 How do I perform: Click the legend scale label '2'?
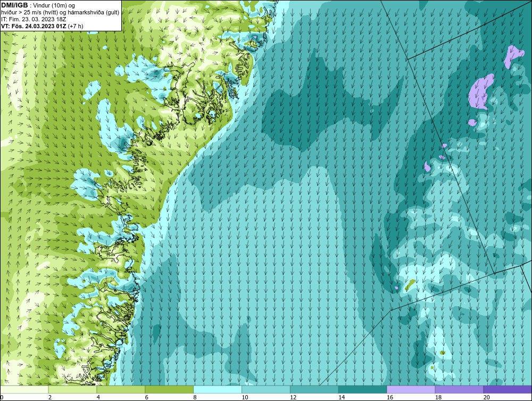[x=50, y=397]
